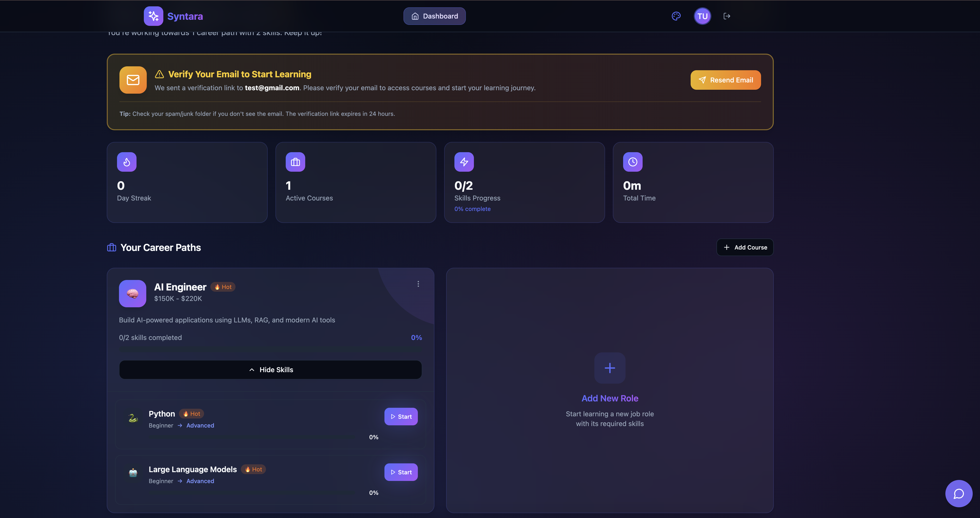
Task: Click the chat bubble icon in bottom corner
Action: coord(959,493)
